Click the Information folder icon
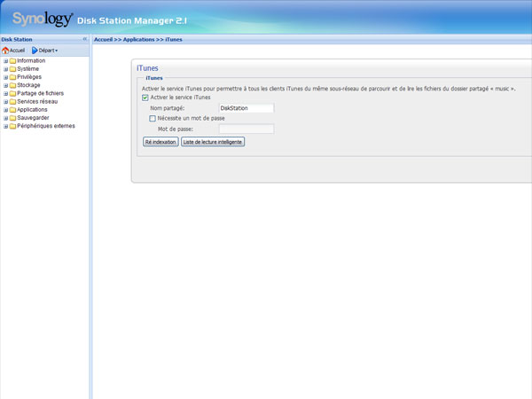This screenshot has height=399, width=532. tap(13, 61)
